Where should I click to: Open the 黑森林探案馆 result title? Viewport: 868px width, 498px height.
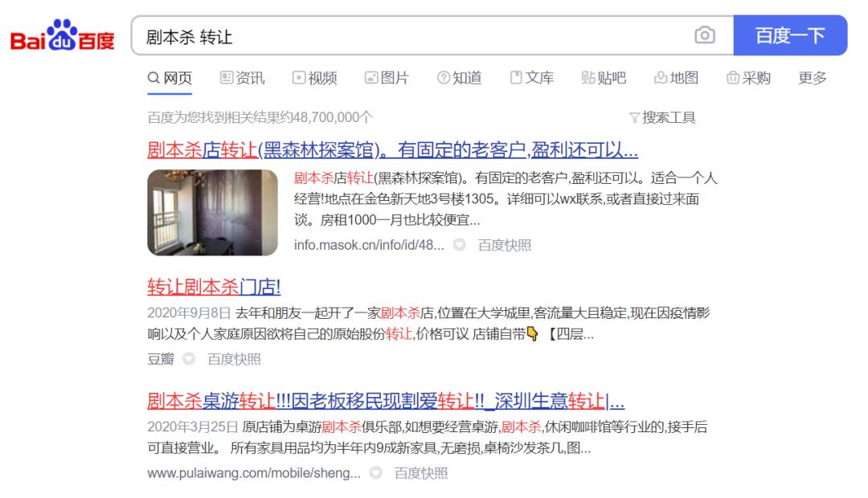(392, 149)
